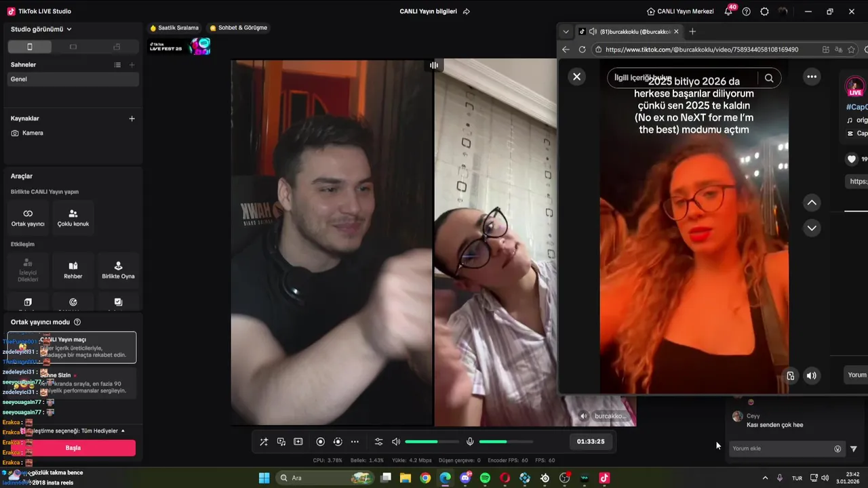Reload the TikTok page
868x488 pixels.
click(x=582, y=49)
